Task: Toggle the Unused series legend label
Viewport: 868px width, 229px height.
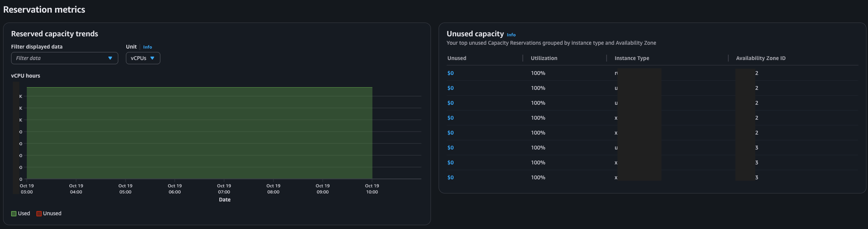Action: (52, 213)
